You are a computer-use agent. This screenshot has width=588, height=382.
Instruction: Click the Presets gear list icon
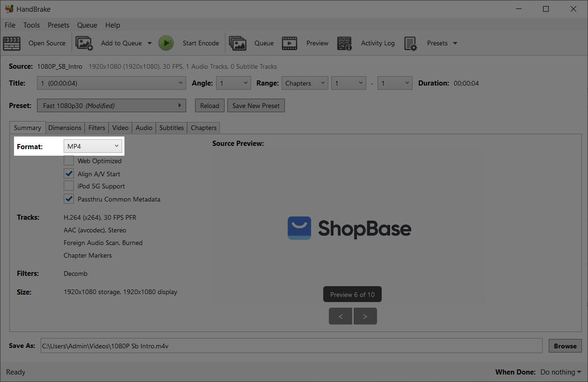(411, 43)
